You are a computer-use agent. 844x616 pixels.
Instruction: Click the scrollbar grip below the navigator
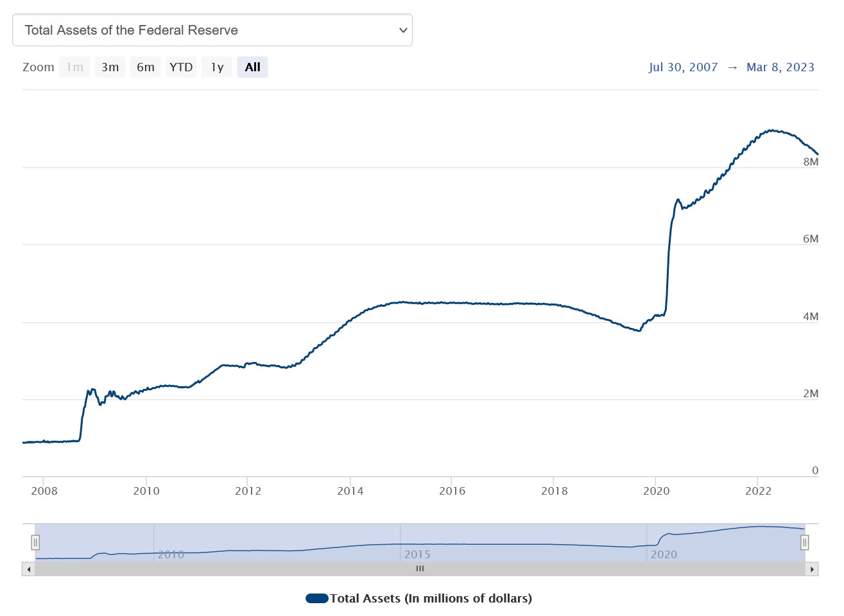(420, 569)
